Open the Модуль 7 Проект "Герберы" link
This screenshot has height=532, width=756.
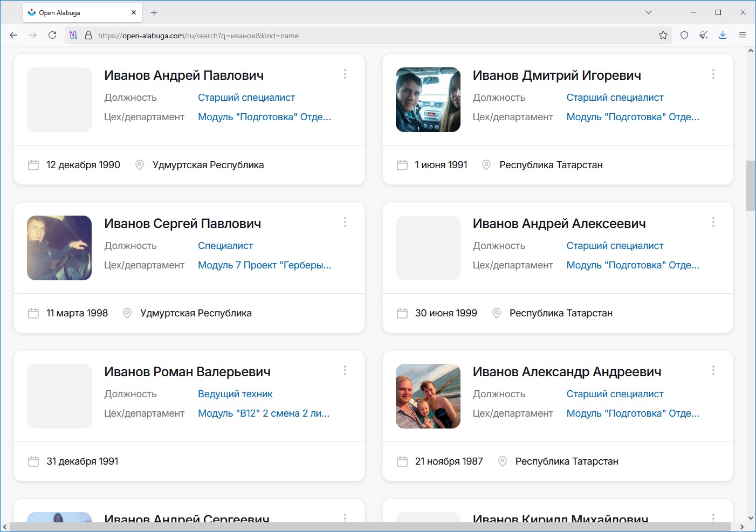[x=265, y=265]
